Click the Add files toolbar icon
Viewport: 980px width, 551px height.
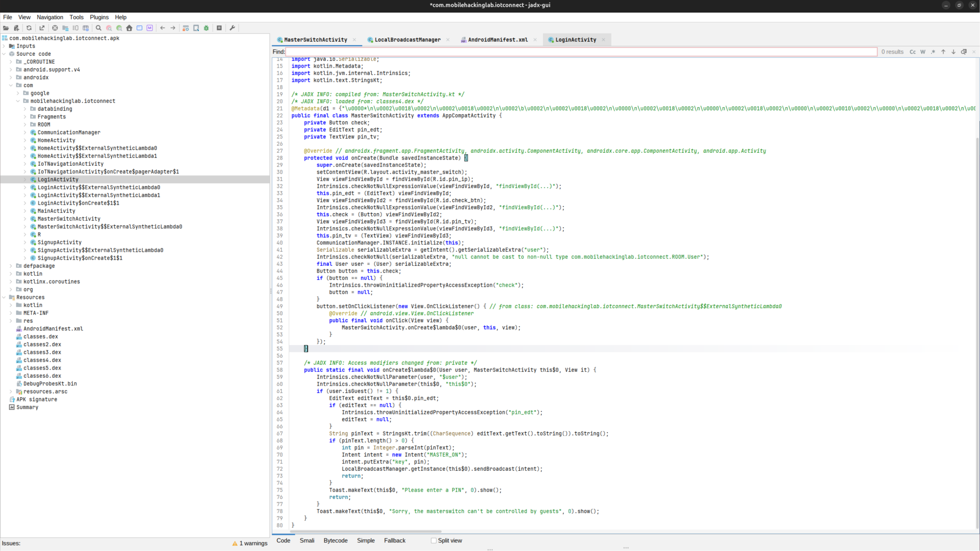click(16, 28)
